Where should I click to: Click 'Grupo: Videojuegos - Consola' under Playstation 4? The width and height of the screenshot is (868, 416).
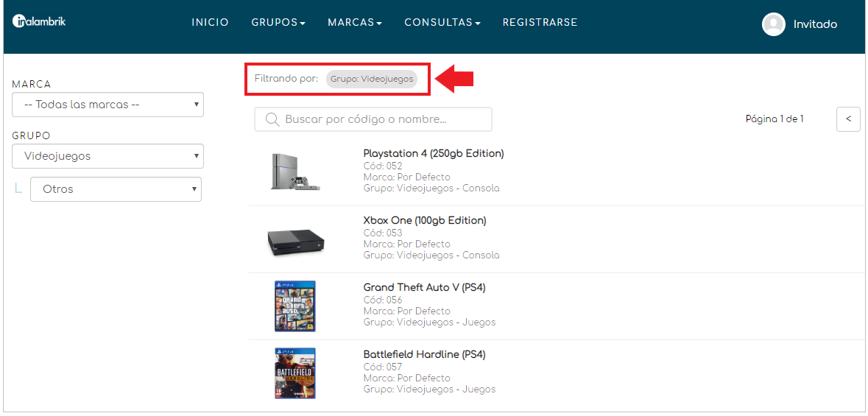(431, 188)
